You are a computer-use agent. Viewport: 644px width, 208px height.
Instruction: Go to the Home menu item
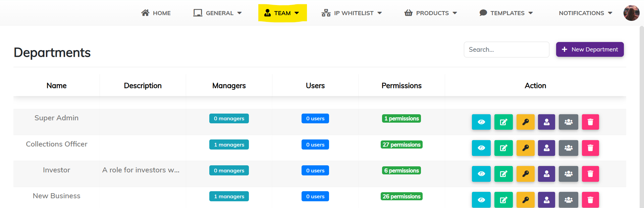coord(156,13)
